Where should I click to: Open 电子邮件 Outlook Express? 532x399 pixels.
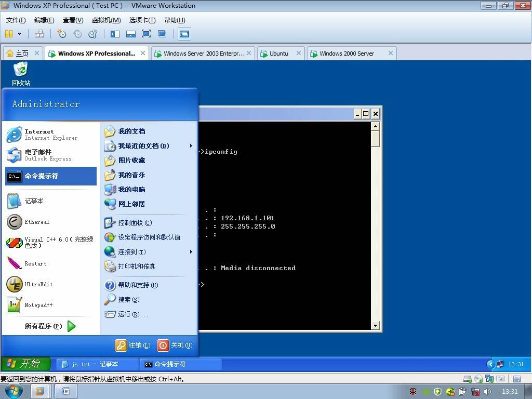(x=51, y=155)
